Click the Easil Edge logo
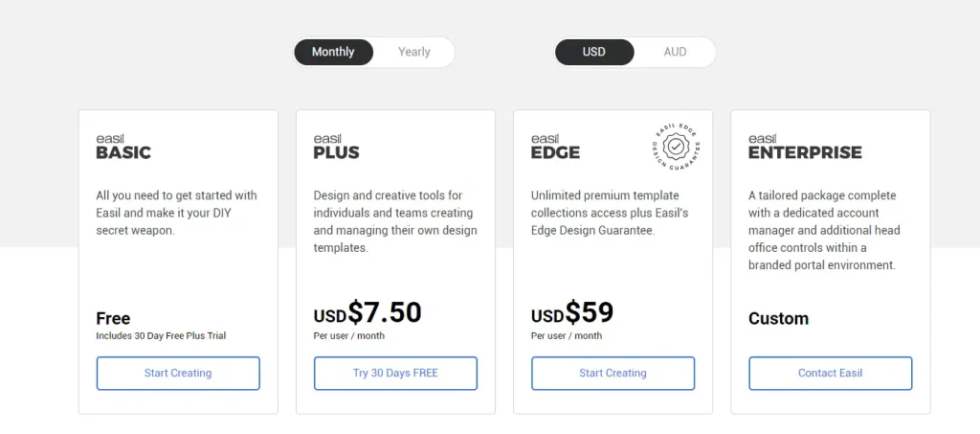Viewport: 980px width, 434px height. click(555, 147)
